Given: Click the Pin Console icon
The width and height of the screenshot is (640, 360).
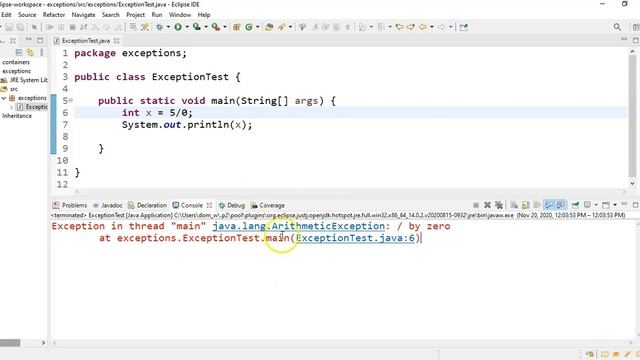Looking at the screenshot, I should click(576, 205).
